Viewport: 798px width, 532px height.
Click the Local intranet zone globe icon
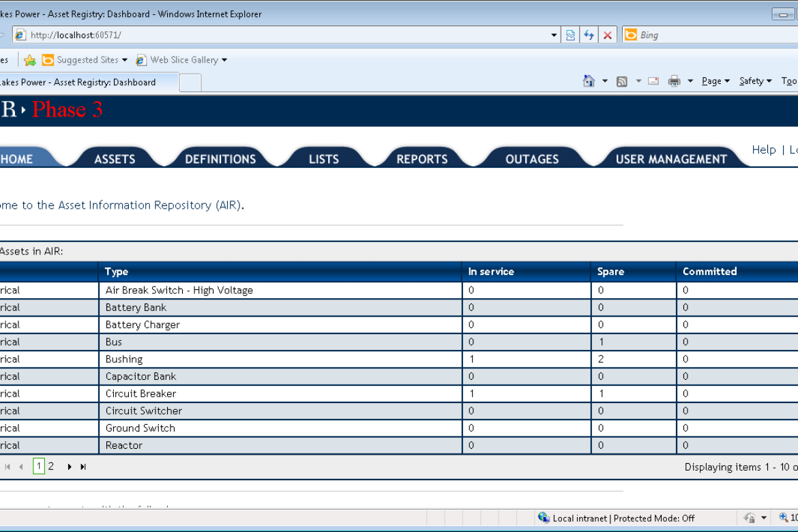coord(544,518)
